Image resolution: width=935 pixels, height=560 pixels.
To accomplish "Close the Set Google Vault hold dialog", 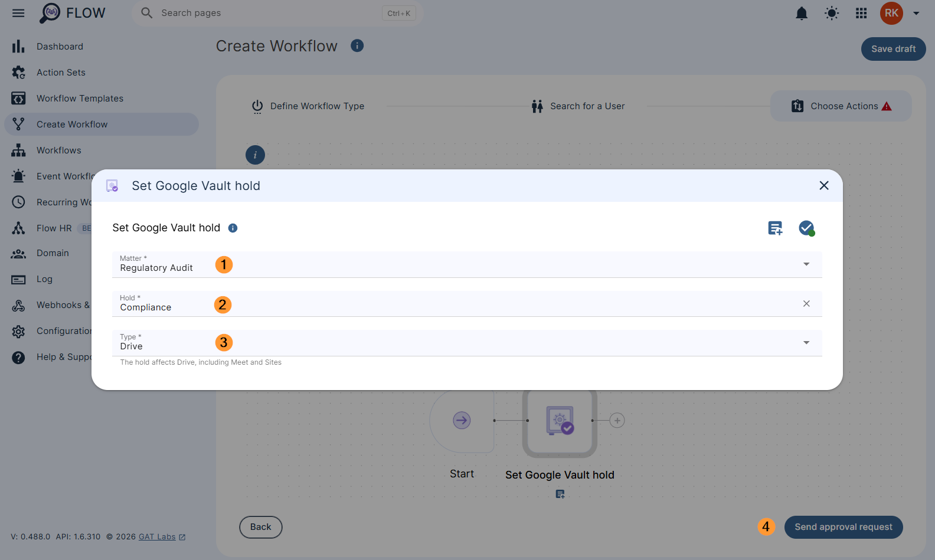I will 824,186.
